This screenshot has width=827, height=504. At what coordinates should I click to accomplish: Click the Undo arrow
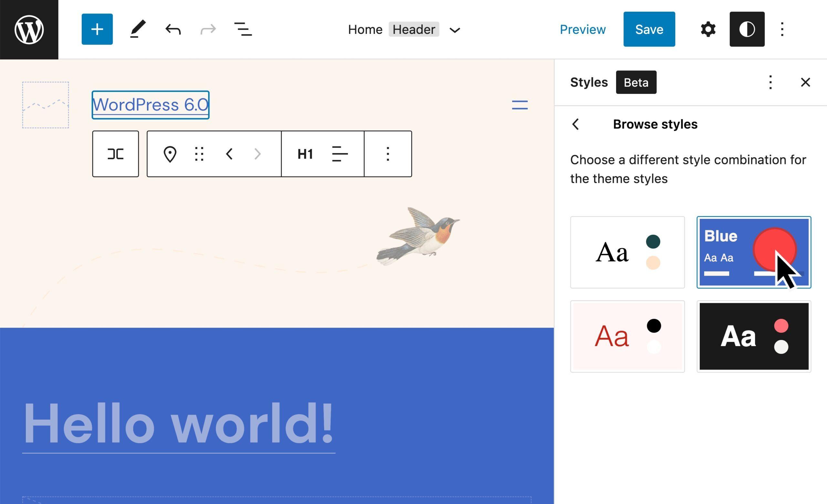[173, 29]
